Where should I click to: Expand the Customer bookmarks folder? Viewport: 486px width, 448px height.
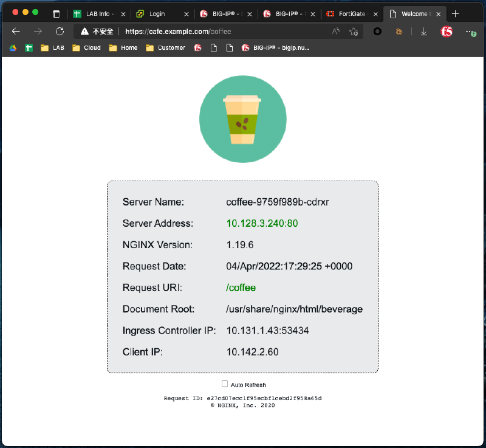coord(165,47)
